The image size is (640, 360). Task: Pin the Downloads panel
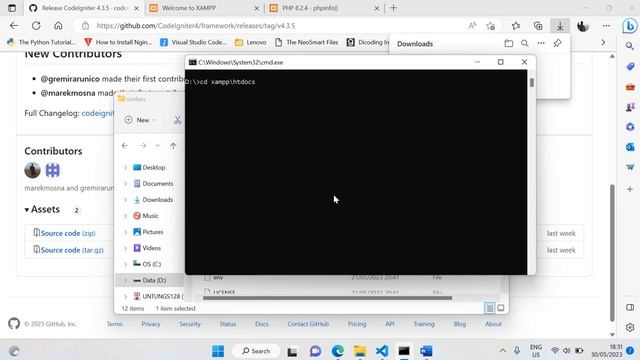coord(557,43)
